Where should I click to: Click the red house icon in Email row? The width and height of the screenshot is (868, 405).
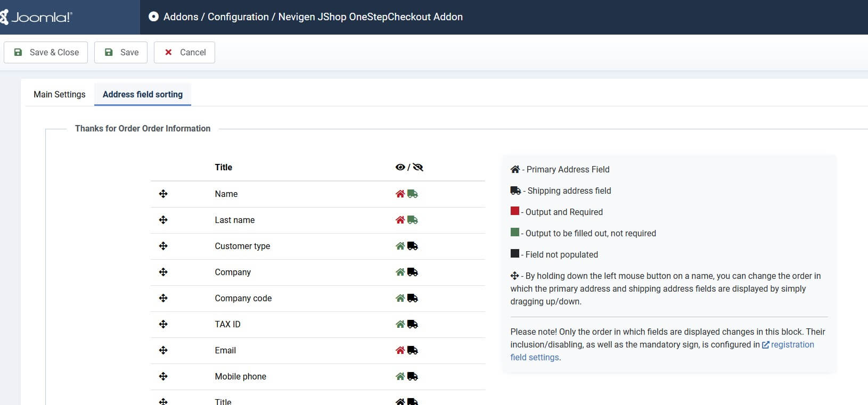(x=400, y=350)
